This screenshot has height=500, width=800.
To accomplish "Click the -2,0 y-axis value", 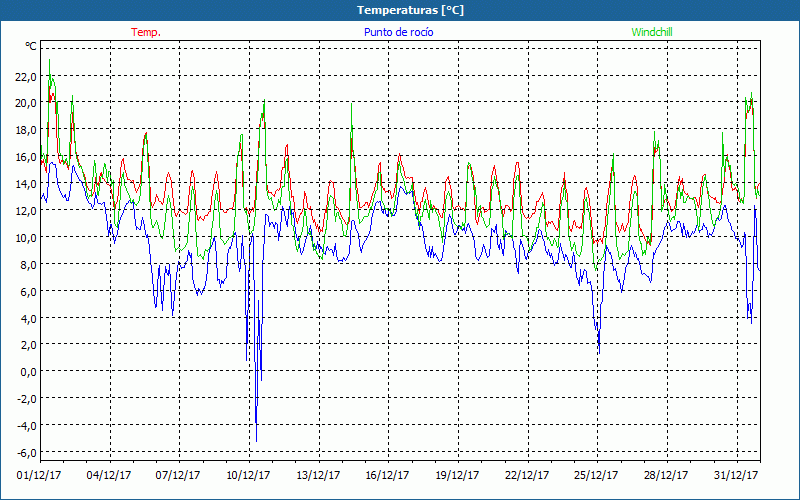I will coord(27,399).
